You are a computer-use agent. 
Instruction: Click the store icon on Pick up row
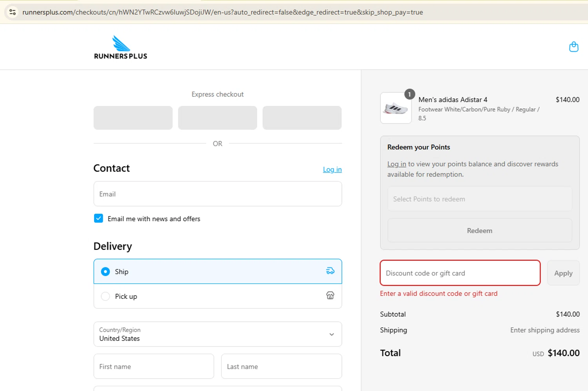click(x=330, y=296)
